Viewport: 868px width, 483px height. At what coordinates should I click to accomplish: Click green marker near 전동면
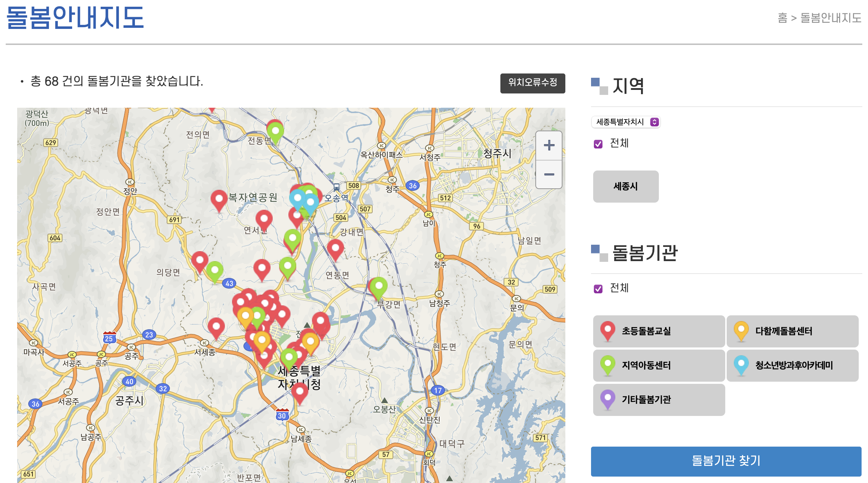click(276, 132)
